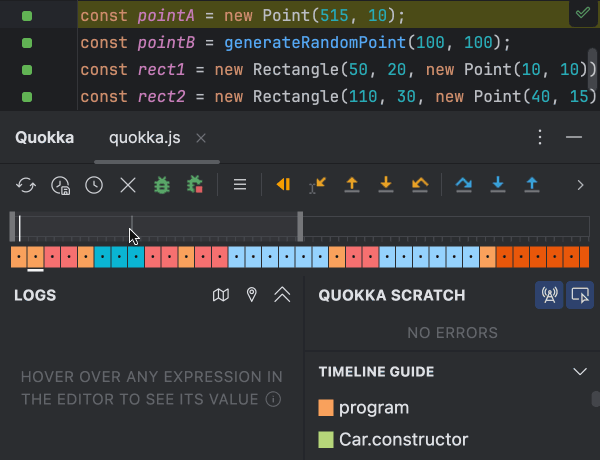This screenshot has width=600, height=460.
Task: Click the editor vertical scrollbar
Action: pyautogui.click(x=592, y=68)
